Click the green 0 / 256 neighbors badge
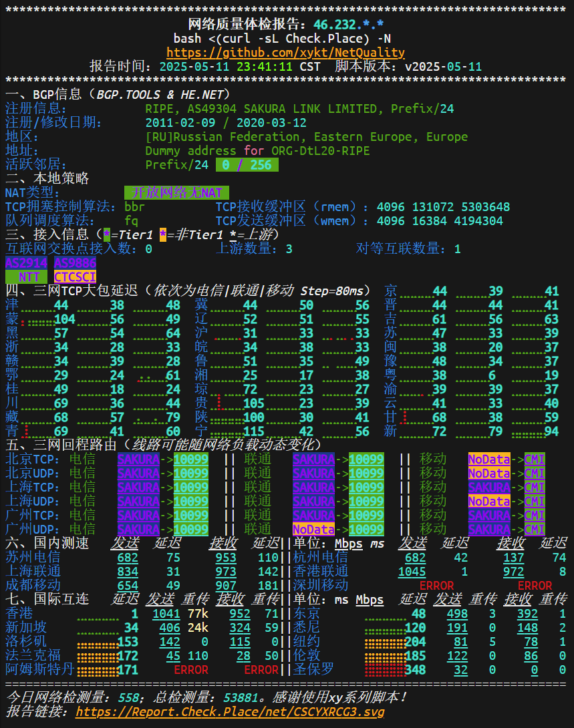This screenshot has width=574, height=728. [x=247, y=164]
